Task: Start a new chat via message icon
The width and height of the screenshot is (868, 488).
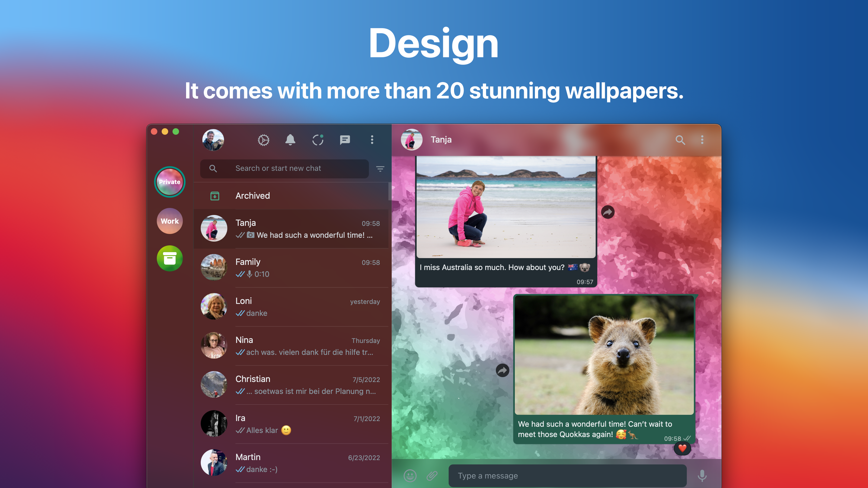Action: click(x=345, y=140)
